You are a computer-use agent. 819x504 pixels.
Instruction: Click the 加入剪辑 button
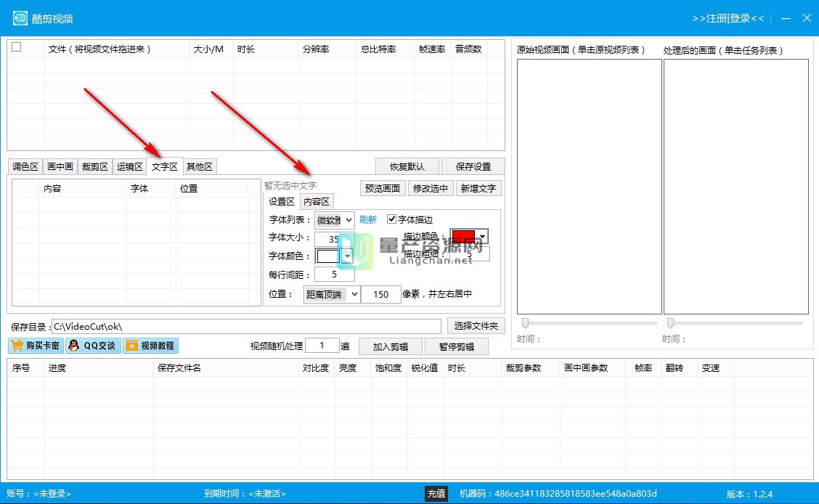point(390,347)
